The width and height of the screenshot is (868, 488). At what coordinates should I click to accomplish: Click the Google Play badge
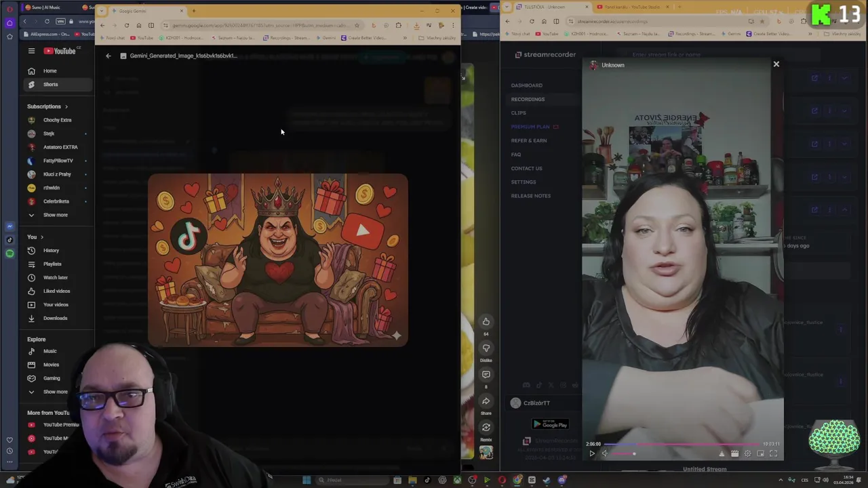click(x=550, y=424)
